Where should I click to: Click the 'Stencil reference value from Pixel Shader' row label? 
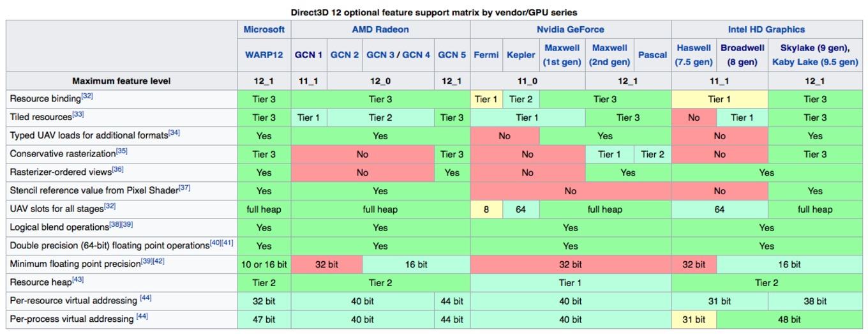pos(94,191)
